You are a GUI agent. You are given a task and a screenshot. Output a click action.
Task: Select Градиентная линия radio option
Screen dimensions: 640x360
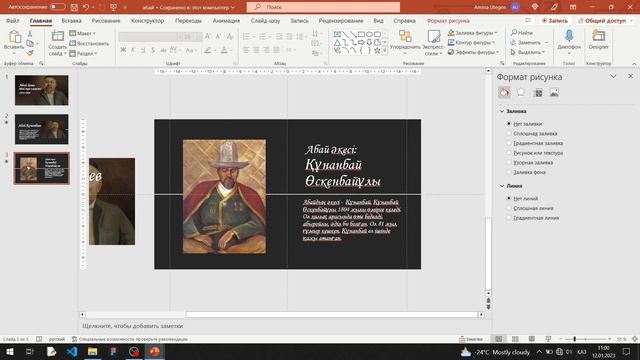pyautogui.click(x=509, y=218)
